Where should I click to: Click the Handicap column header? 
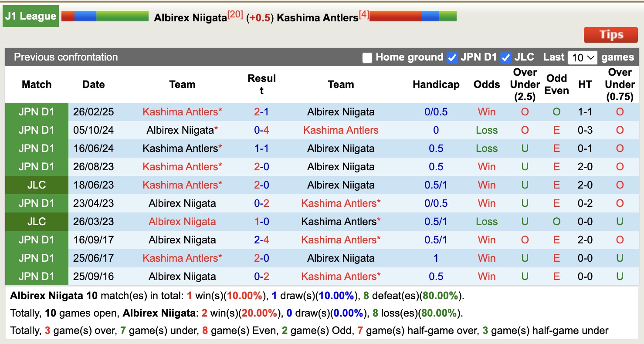coord(436,84)
